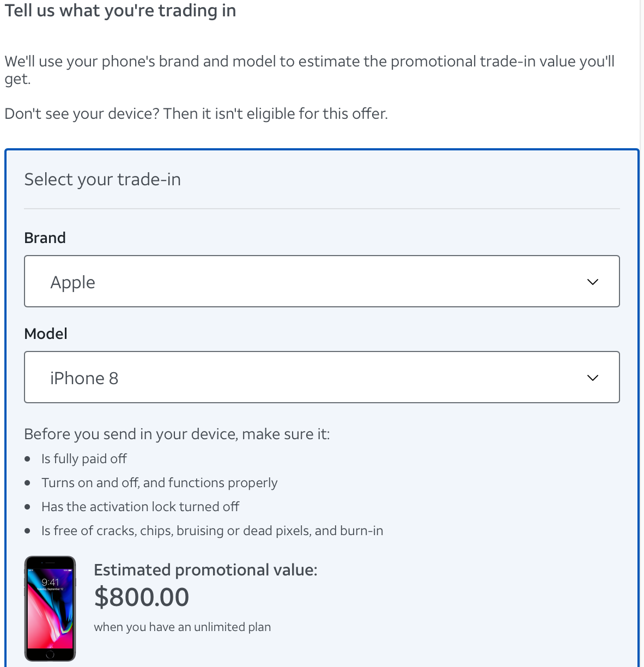This screenshot has height=667, width=644.
Task: Click the 'free of cracks, chips' requirement
Action: (x=212, y=531)
